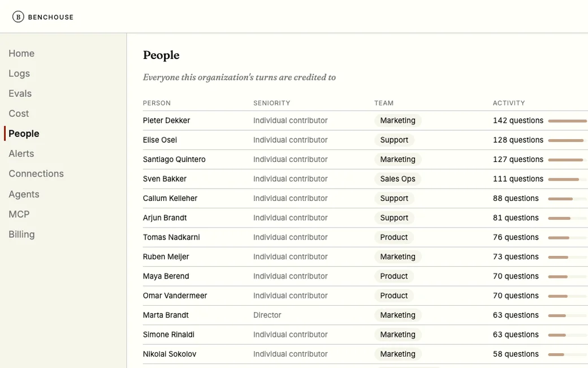Viewport: 588px width, 368px height.
Task: Click "128 questions" activity value
Action: click(x=518, y=140)
